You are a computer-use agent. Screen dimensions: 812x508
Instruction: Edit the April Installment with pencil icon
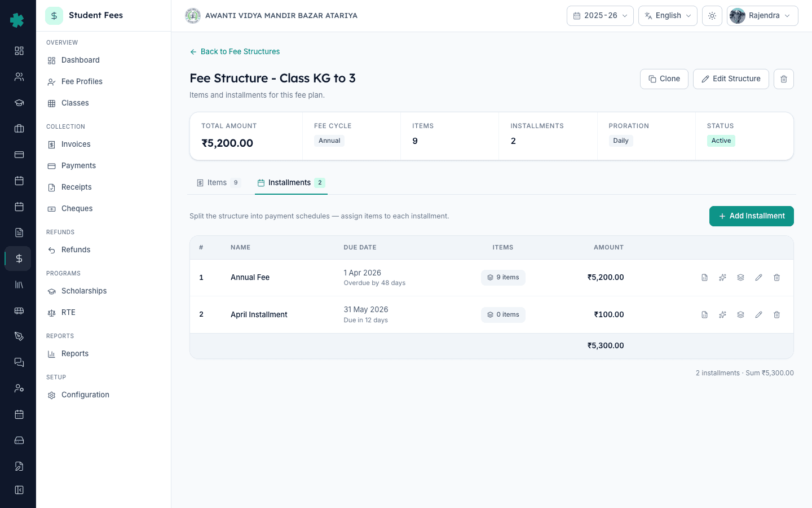click(758, 315)
